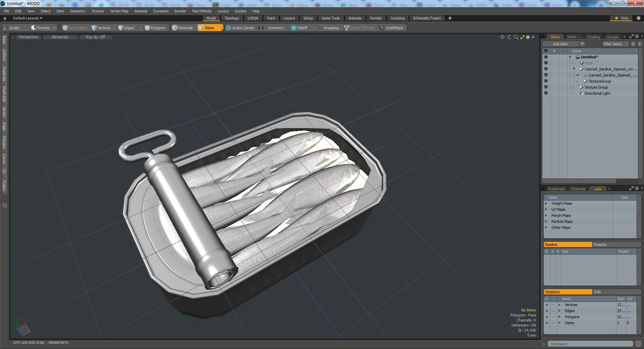Click the Command input field

point(590,344)
